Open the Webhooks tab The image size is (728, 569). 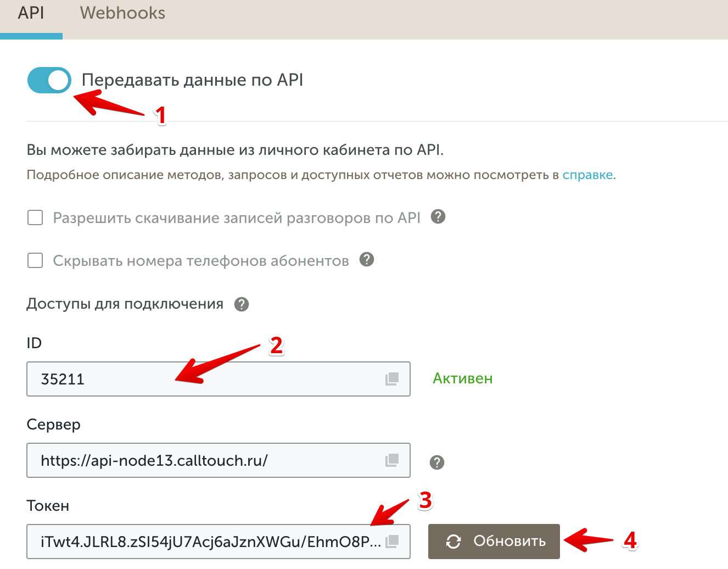(122, 13)
